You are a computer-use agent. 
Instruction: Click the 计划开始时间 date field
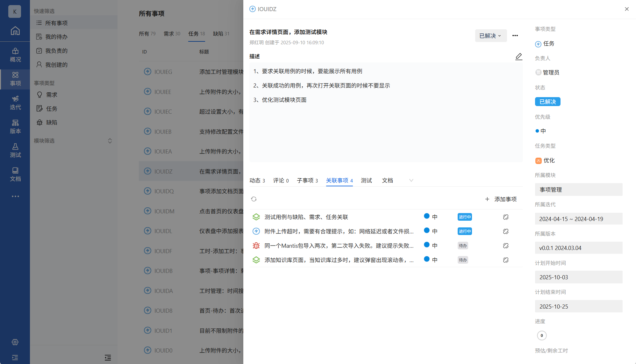pos(578,277)
